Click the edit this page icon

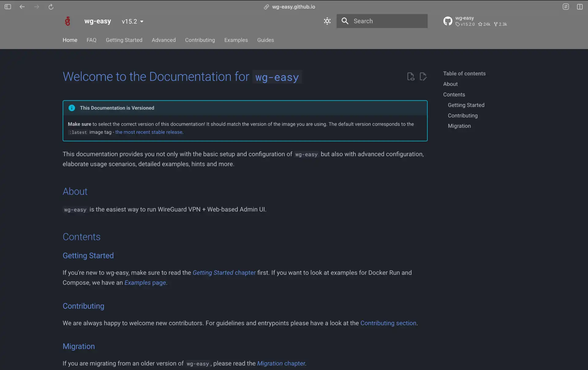[423, 77]
